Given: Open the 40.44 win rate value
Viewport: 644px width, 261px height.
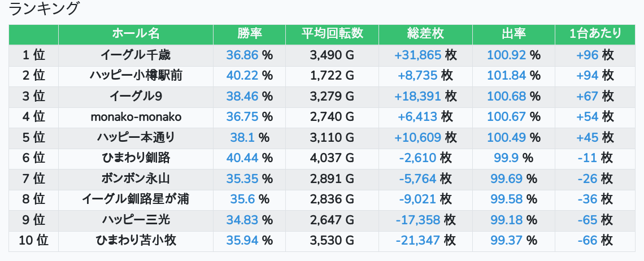Looking at the screenshot, I should [x=242, y=158].
